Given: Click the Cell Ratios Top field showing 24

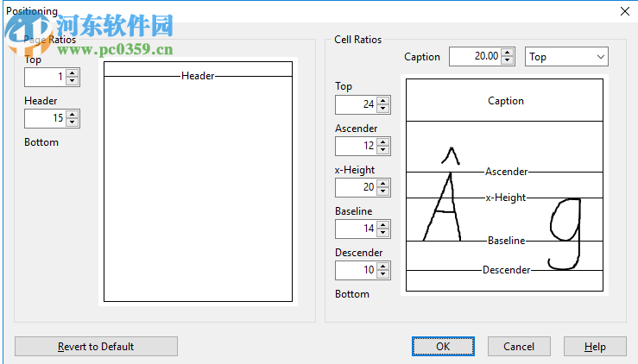Looking at the screenshot, I should (357, 104).
